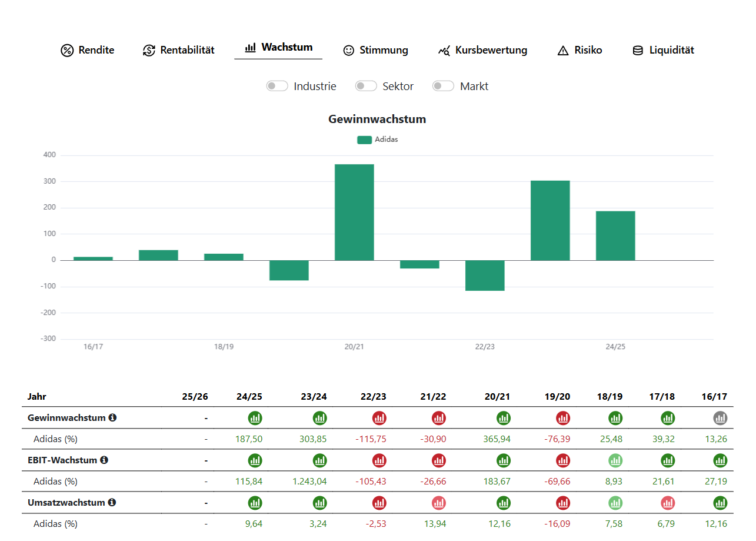The height and width of the screenshot is (541, 756).
Task: Click the tallest chart bar for 20/21
Action: (354, 212)
